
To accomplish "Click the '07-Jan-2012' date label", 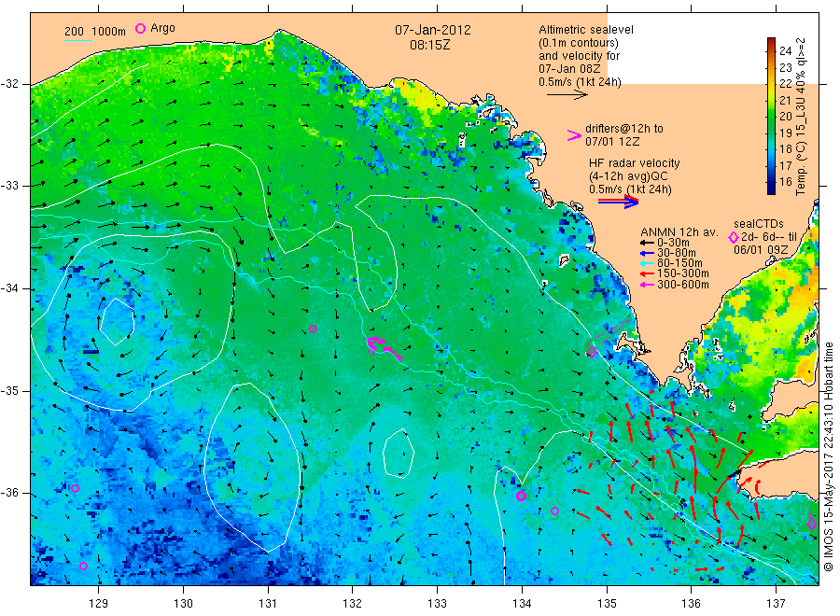I will coord(433,30).
